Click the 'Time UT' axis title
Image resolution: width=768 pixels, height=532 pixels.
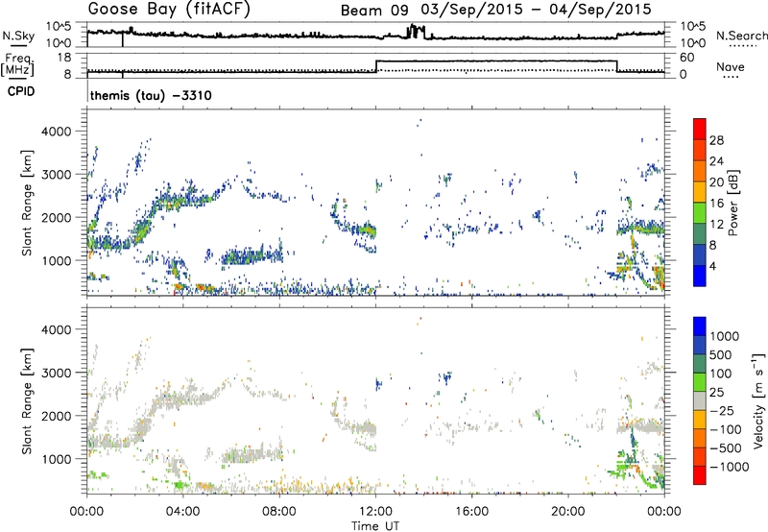[x=375, y=526]
